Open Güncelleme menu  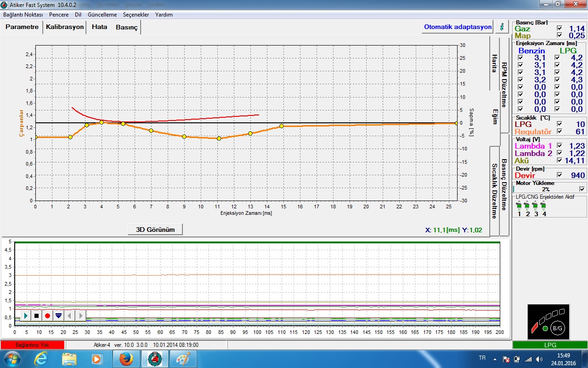[102, 15]
